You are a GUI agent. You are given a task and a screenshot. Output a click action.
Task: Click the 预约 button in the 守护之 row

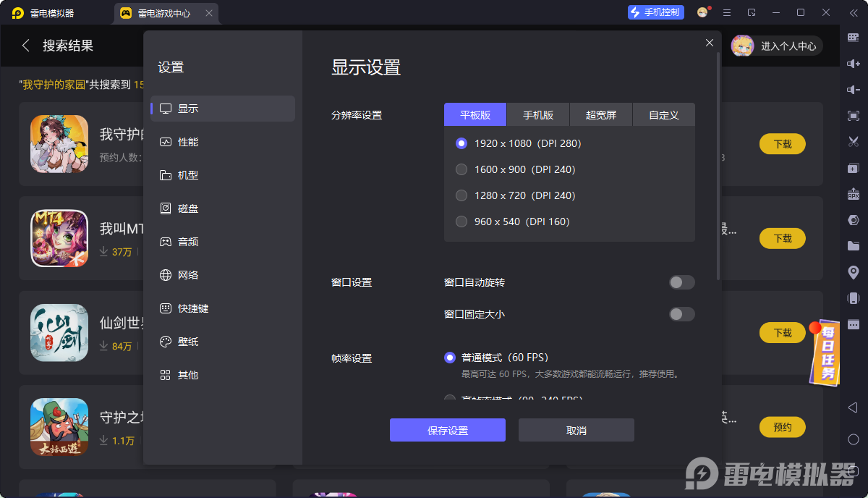783,427
